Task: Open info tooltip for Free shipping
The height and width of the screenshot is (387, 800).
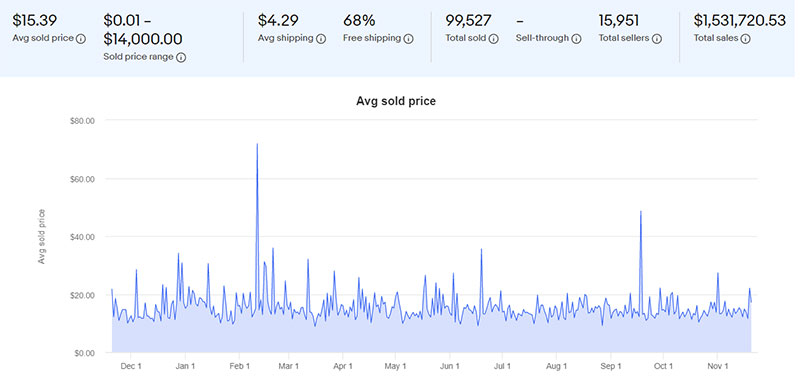Action: [408, 39]
